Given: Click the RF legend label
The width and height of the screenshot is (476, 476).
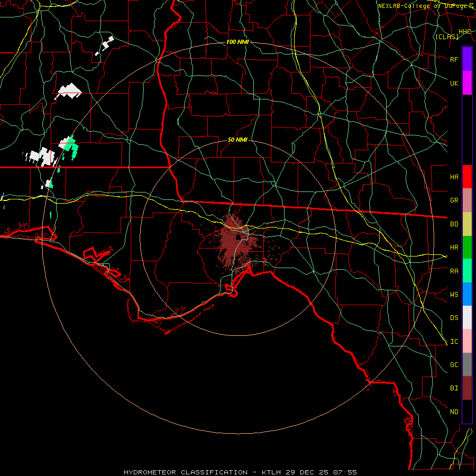Looking at the screenshot, I should click(x=454, y=59).
